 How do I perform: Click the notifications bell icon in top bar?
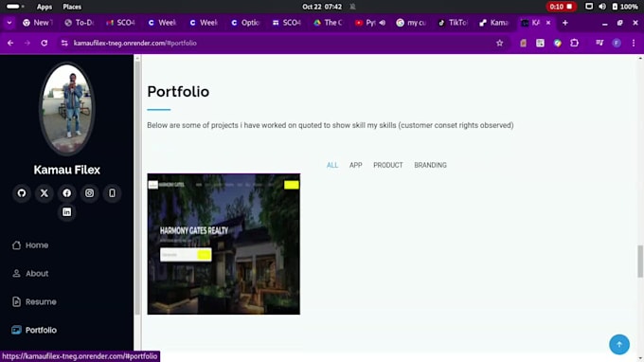coord(352,7)
